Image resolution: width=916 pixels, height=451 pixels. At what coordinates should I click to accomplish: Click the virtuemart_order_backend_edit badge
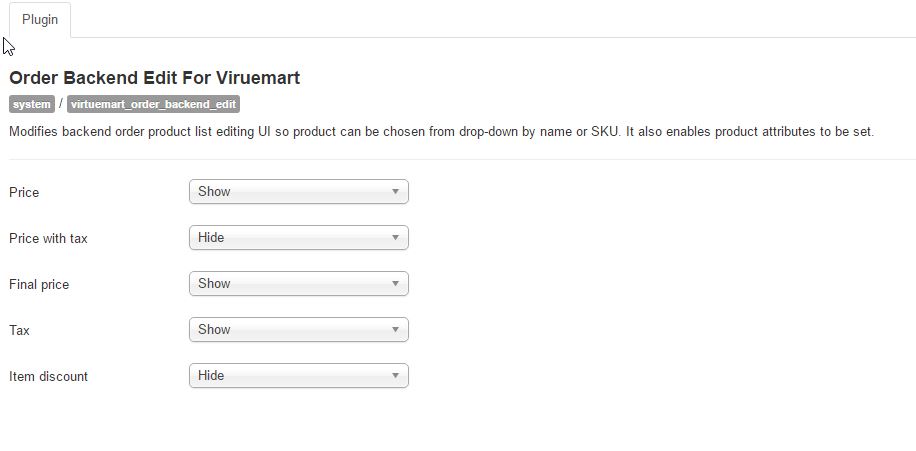click(x=154, y=104)
